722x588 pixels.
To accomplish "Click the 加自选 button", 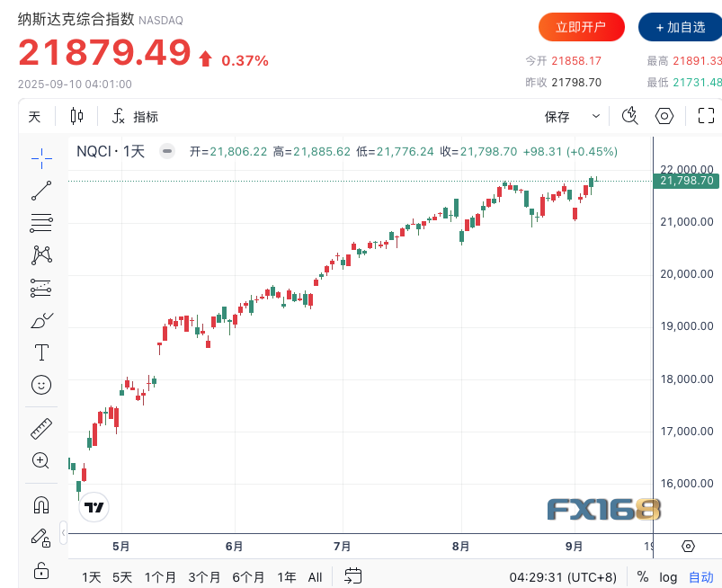I will tap(681, 27).
